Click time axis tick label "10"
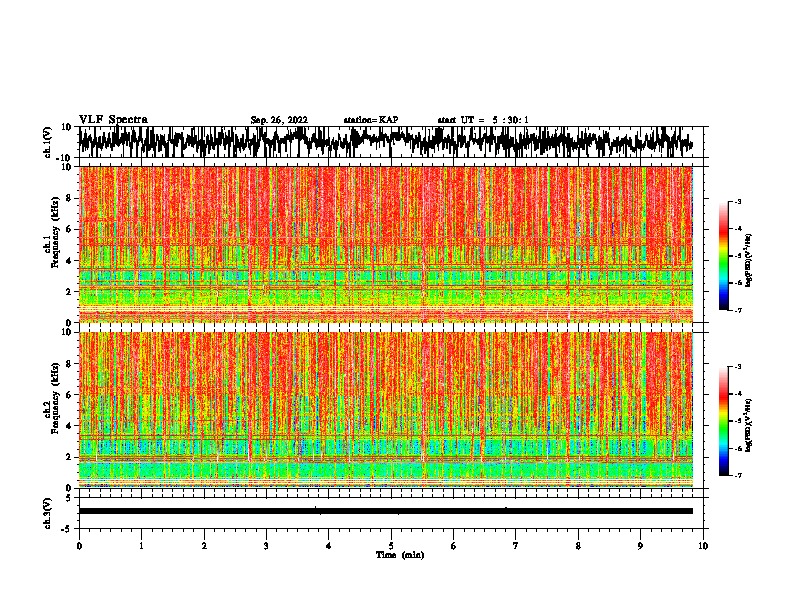 coord(703,546)
